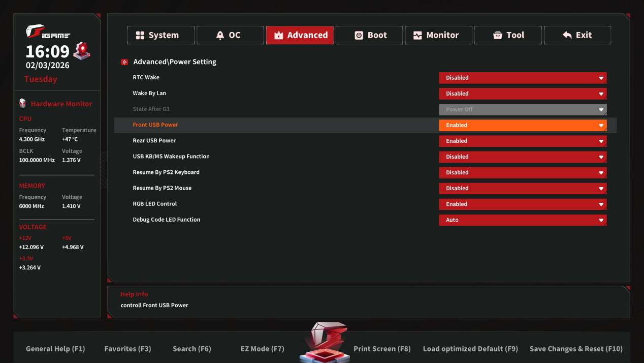This screenshot has height=363, width=644.
Task: Expand the Wake By Lan dropdown
Action: (x=523, y=94)
